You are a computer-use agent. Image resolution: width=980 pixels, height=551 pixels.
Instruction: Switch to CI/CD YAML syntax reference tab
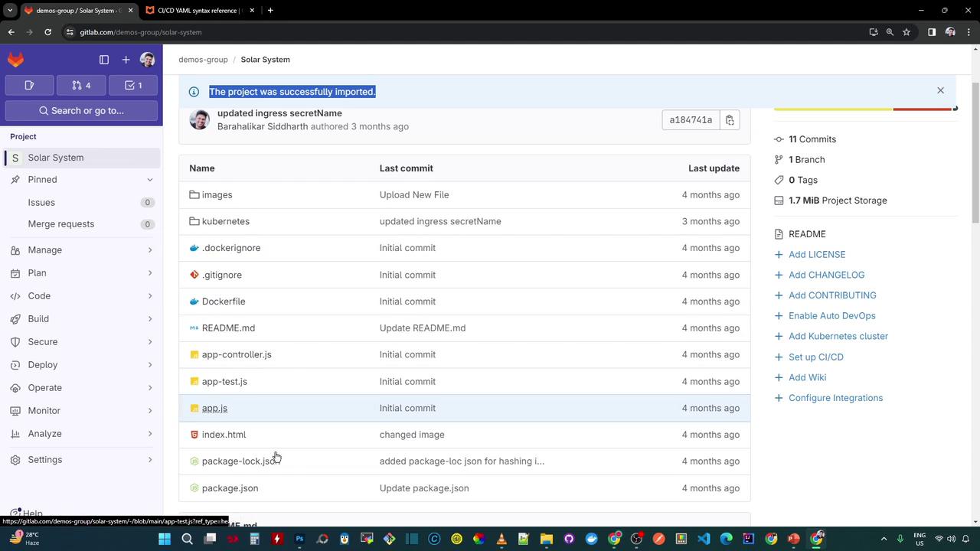click(196, 11)
